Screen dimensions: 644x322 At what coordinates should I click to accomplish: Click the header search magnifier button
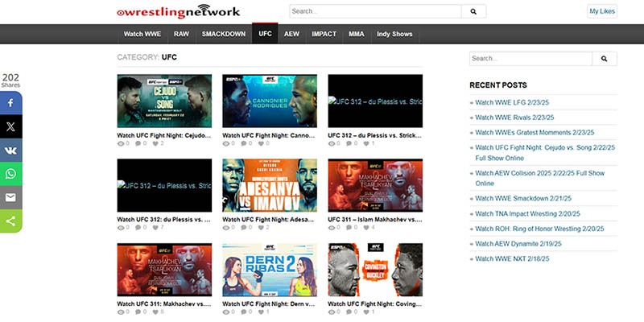tap(473, 11)
